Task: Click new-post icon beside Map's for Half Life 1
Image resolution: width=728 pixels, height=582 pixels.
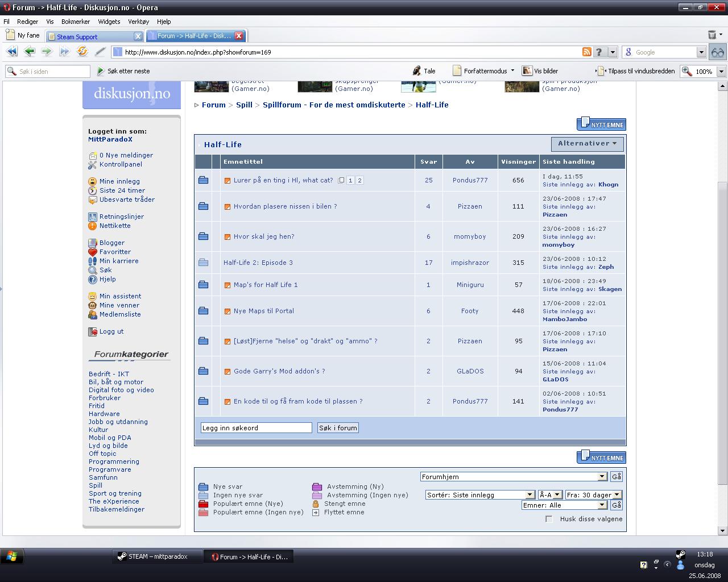Action: coord(227,285)
